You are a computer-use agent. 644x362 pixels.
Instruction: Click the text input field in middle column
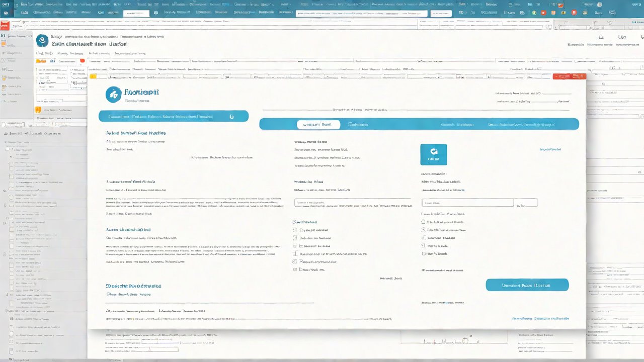[x=359, y=203]
